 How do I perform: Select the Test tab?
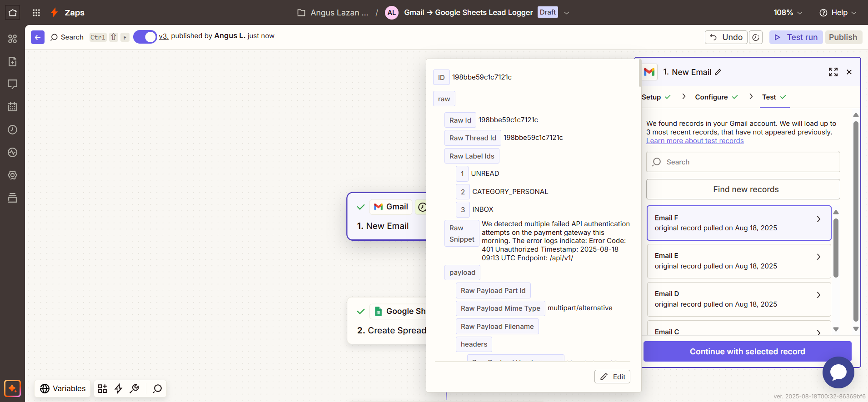tap(774, 97)
